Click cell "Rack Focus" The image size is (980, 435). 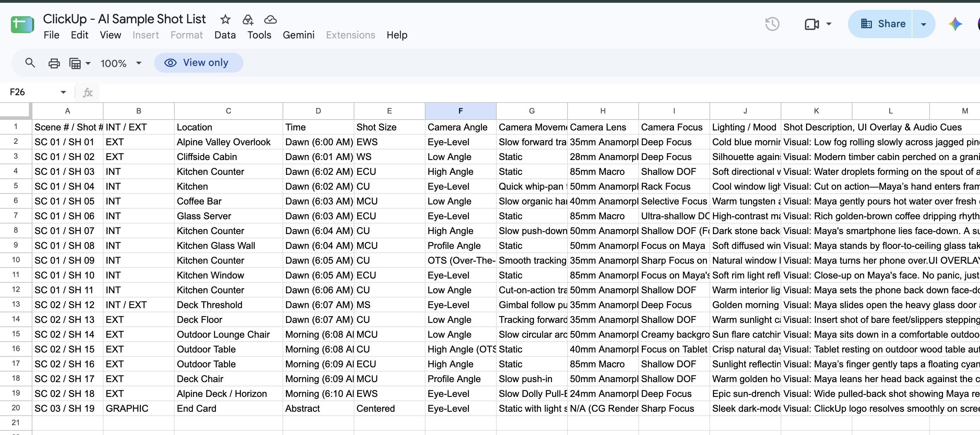(x=674, y=186)
